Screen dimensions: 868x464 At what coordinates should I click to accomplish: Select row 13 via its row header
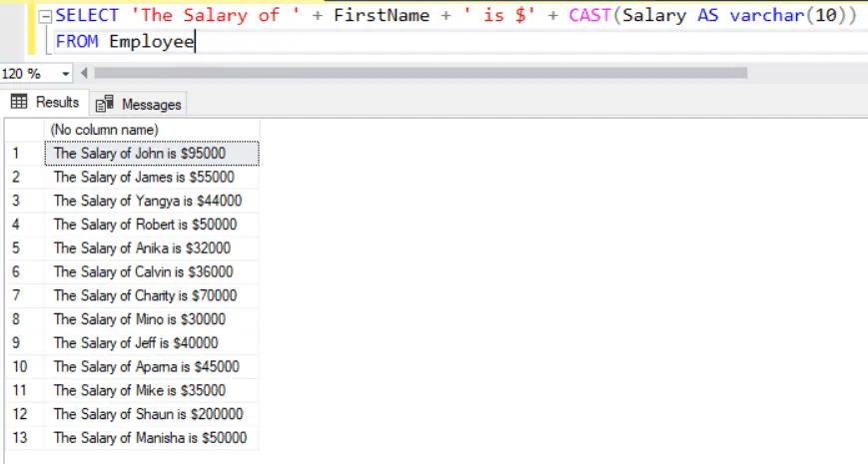pos(22,438)
